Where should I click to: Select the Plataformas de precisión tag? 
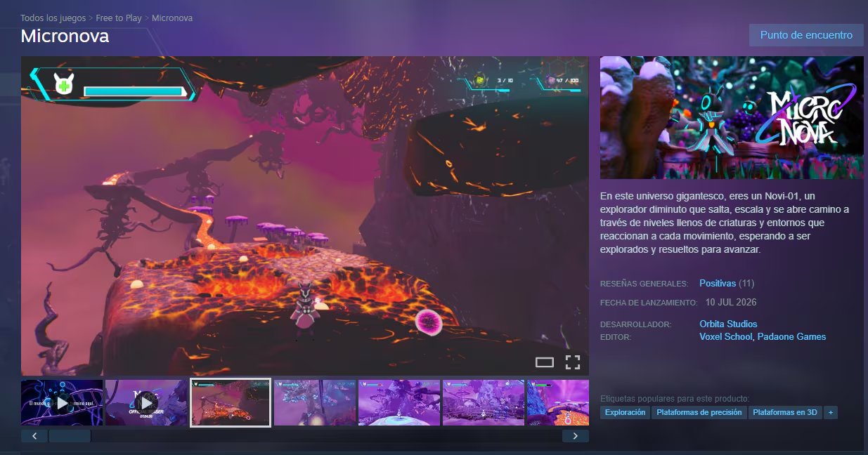click(699, 413)
